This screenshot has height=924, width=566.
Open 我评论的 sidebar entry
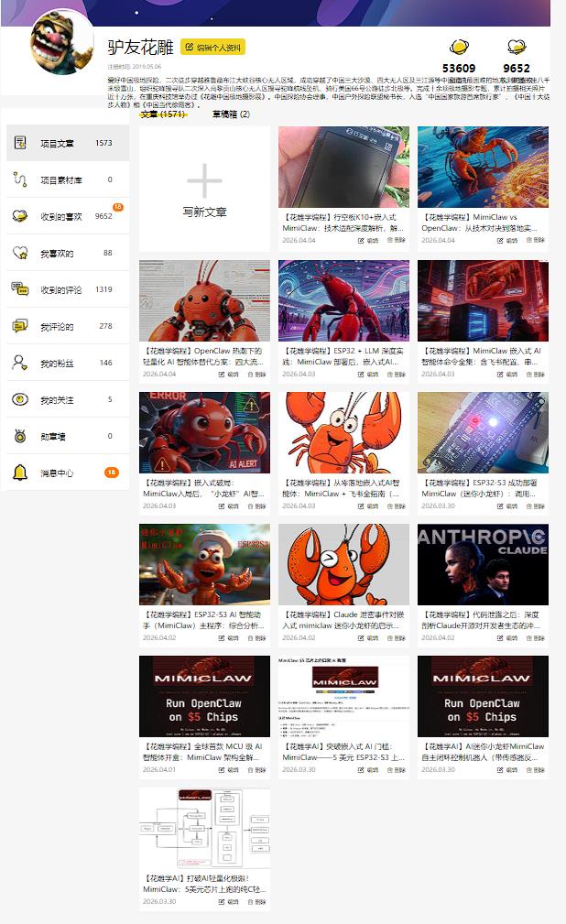(x=68, y=326)
